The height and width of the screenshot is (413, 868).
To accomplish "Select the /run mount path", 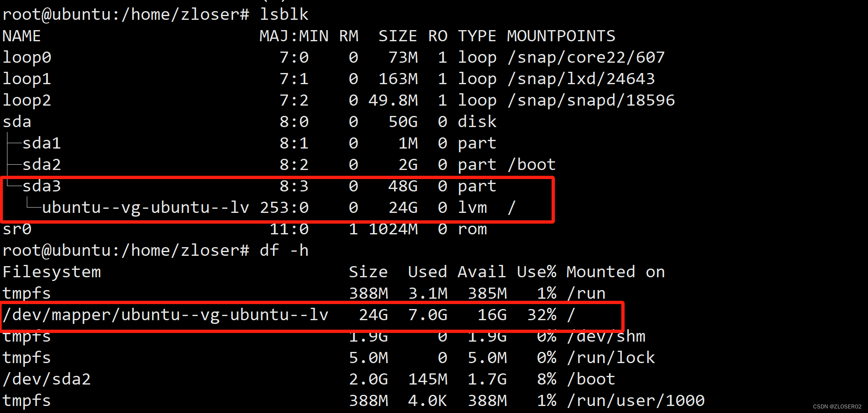I will point(586,293).
